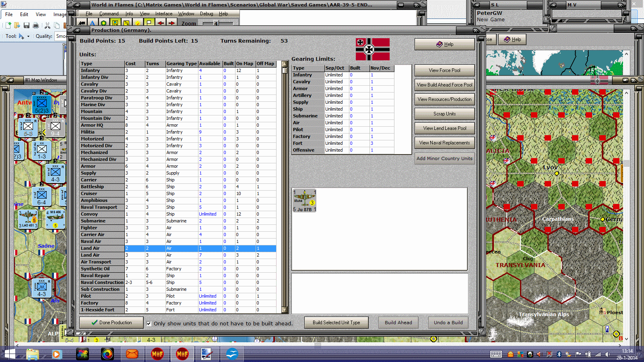The height and width of the screenshot is (362, 644).
Task: Click the Build Selected Unit Type button
Action: (x=336, y=323)
